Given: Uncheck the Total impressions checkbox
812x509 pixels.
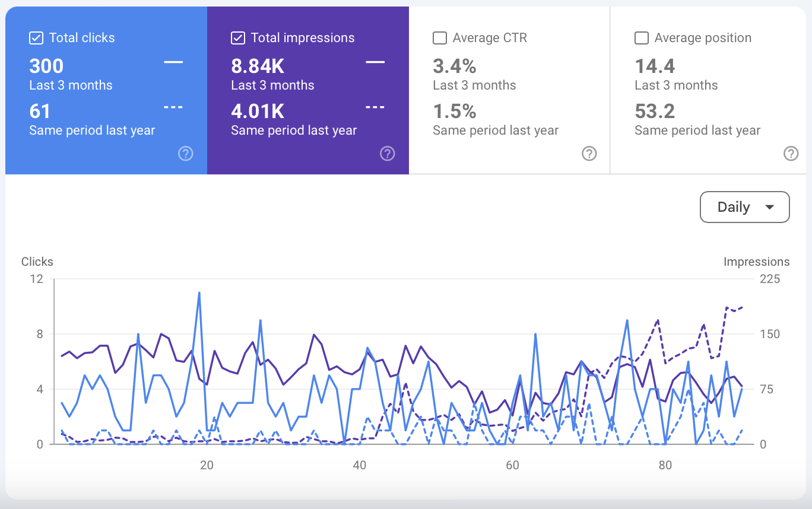Looking at the screenshot, I should [x=238, y=38].
